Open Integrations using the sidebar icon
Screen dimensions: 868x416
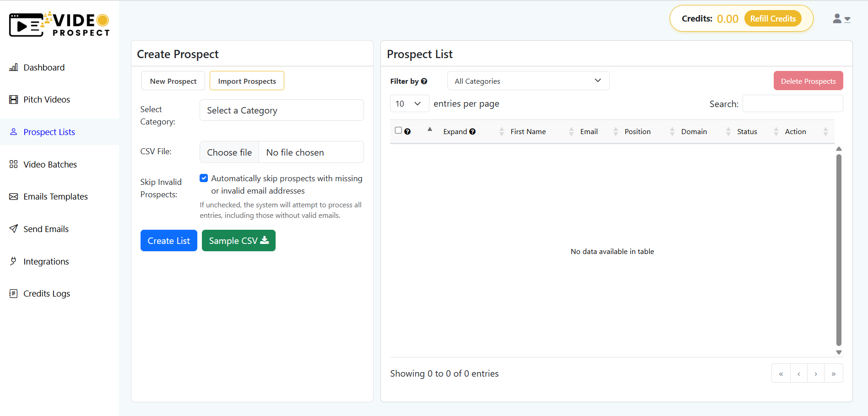(x=14, y=261)
